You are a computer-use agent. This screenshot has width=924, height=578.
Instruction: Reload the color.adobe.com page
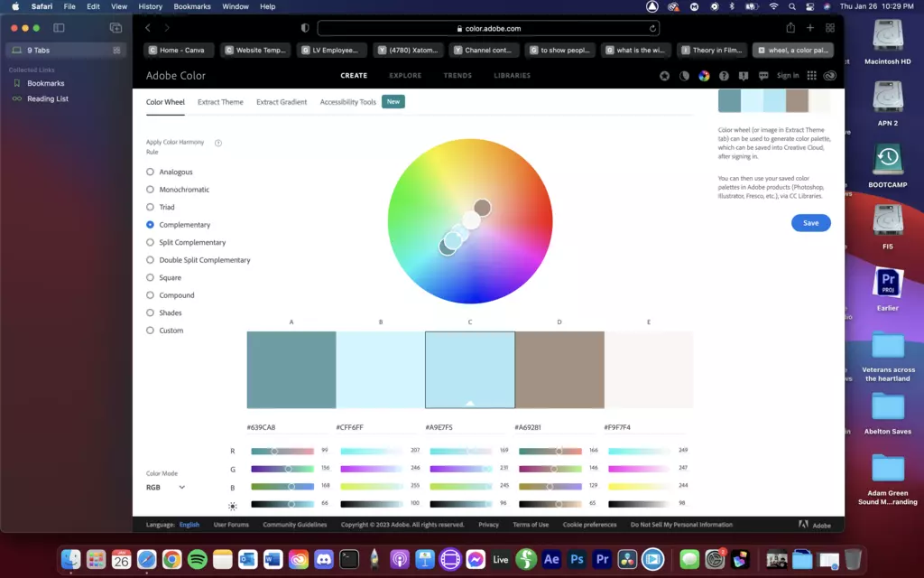652,28
